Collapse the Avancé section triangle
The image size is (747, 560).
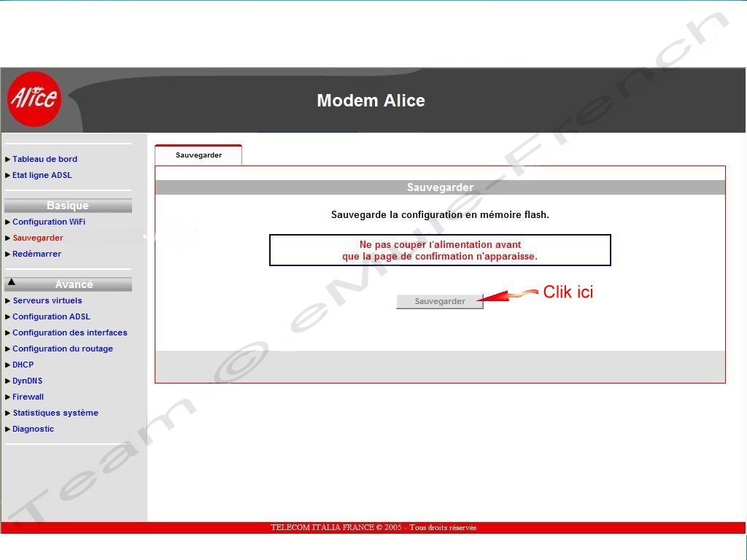(12, 282)
